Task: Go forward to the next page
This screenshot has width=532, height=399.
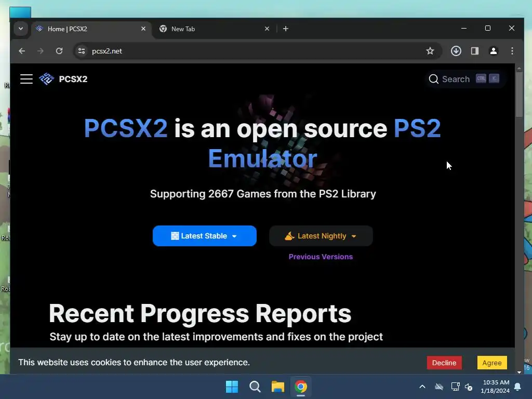Action: coord(41,51)
